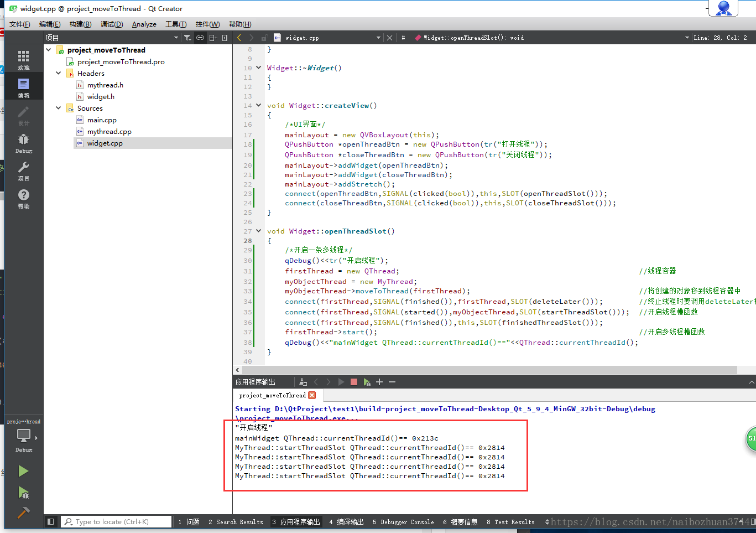
Task: Click the project tree filter icon
Action: pos(187,38)
